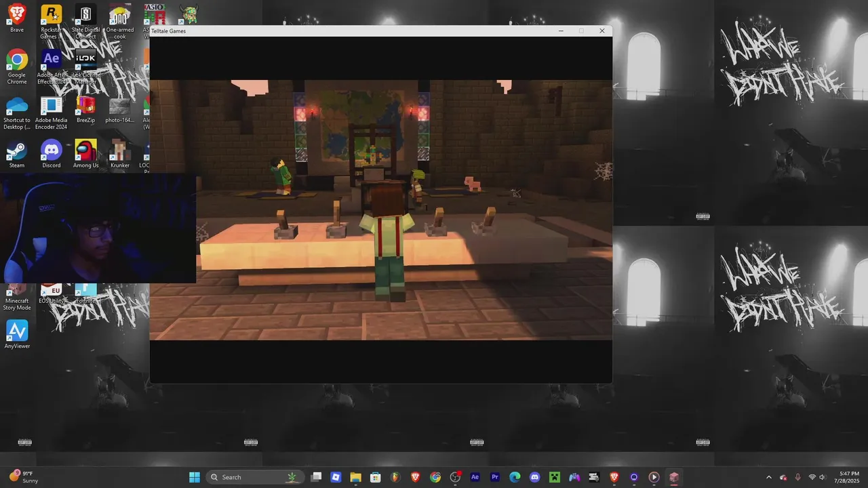Open the Minecraft creeper icon on the taskbar
868x488 pixels.
click(x=555, y=477)
